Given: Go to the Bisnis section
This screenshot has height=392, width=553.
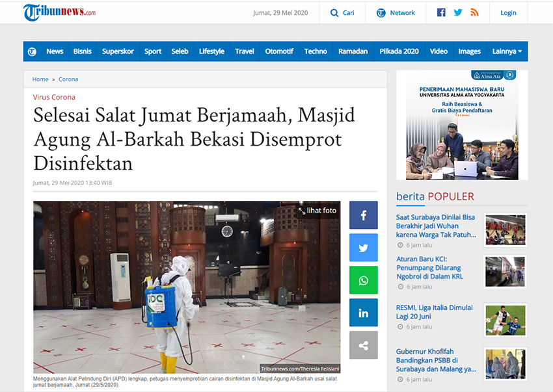Looking at the screenshot, I should click(x=83, y=51).
